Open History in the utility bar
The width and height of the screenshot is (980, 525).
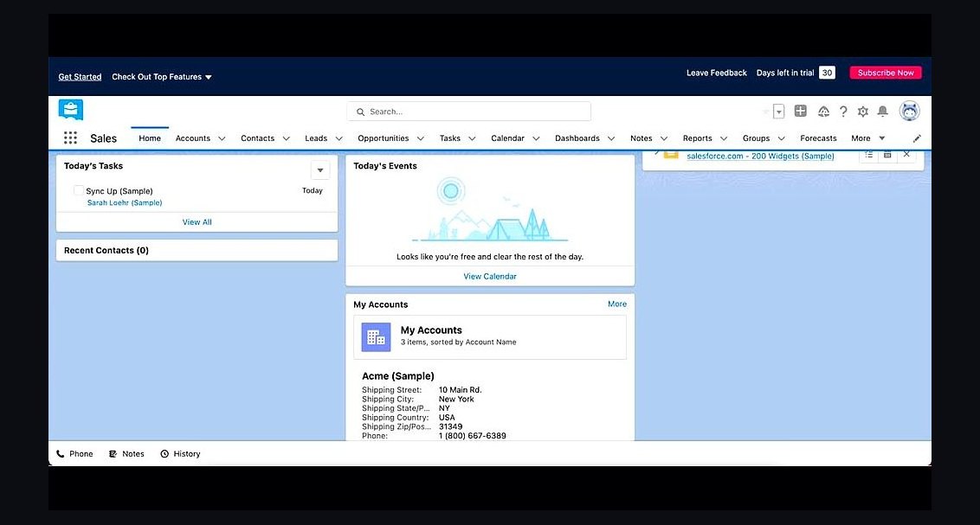pos(180,454)
